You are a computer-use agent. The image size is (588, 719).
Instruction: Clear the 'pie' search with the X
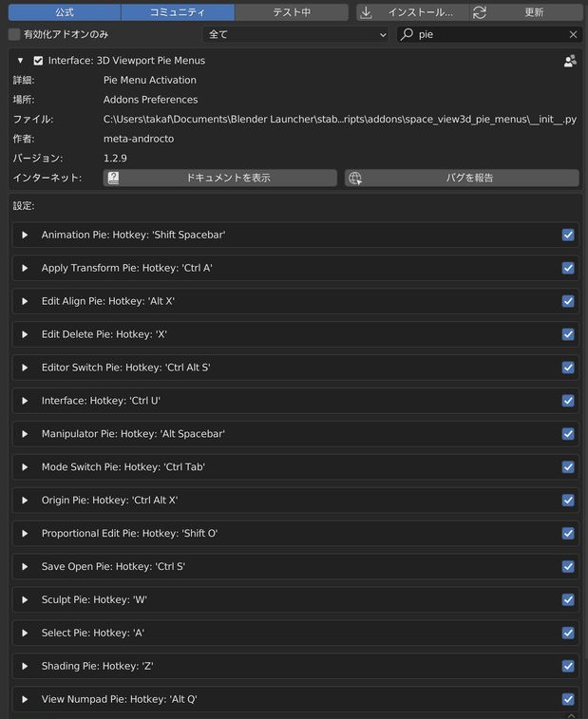pyautogui.click(x=573, y=34)
